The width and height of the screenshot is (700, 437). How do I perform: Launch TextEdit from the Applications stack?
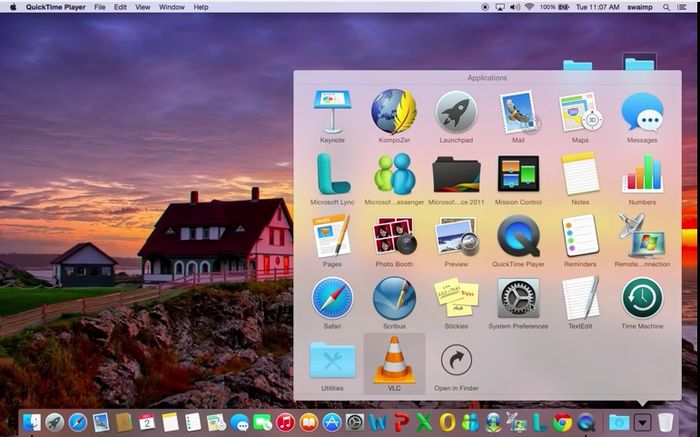click(580, 298)
